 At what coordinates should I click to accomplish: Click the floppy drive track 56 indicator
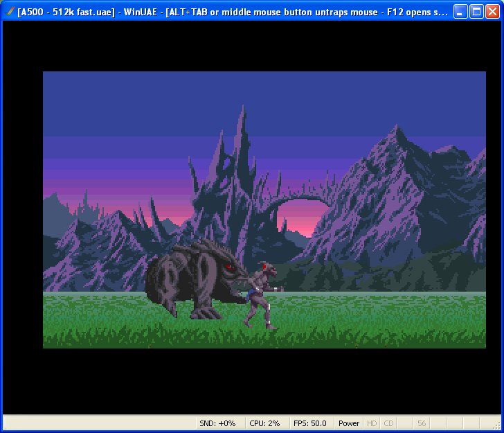(422, 423)
